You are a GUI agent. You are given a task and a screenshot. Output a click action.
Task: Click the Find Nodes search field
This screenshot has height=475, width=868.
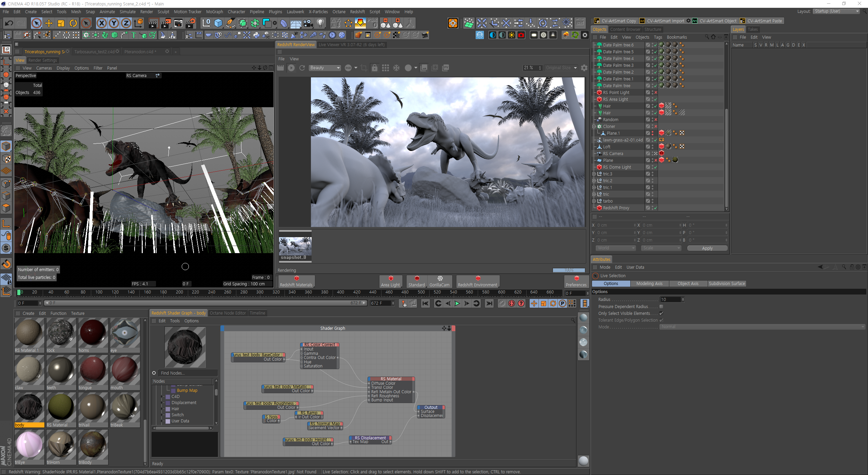pyautogui.click(x=188, y=373)
